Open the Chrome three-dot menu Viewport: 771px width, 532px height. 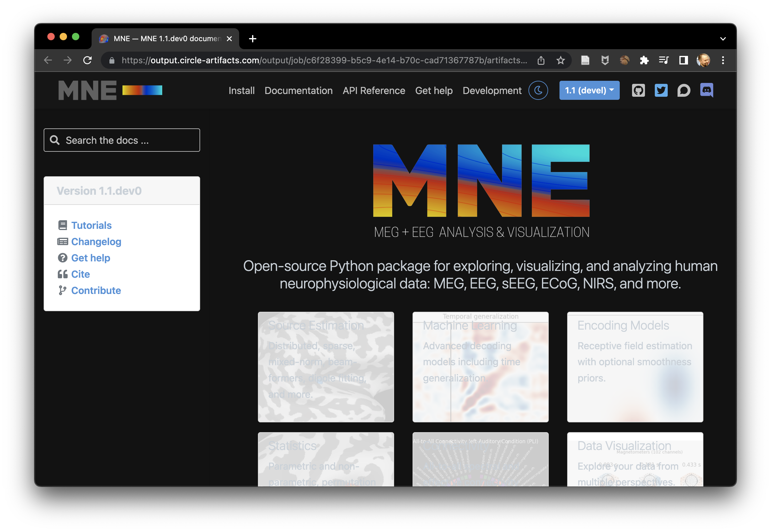tap(723, 60)
